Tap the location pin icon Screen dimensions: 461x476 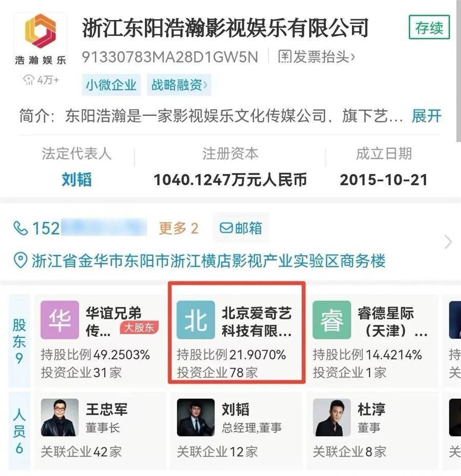(20, 261)
